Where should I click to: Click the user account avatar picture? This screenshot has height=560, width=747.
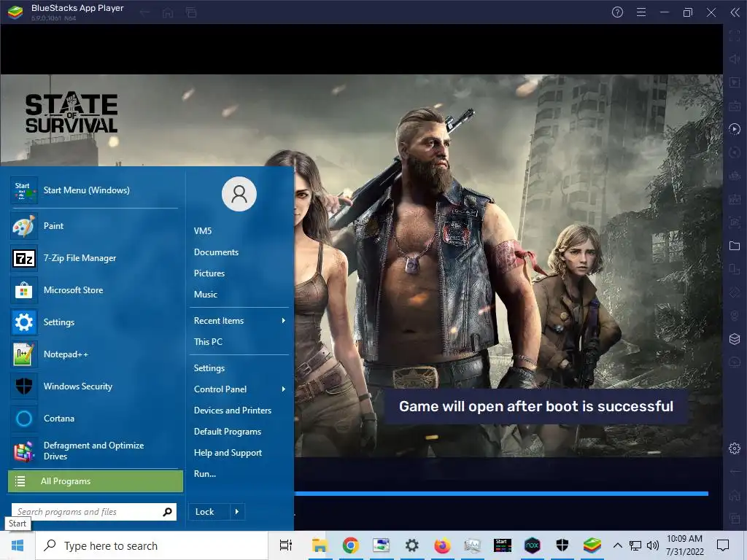click(239, 194)
